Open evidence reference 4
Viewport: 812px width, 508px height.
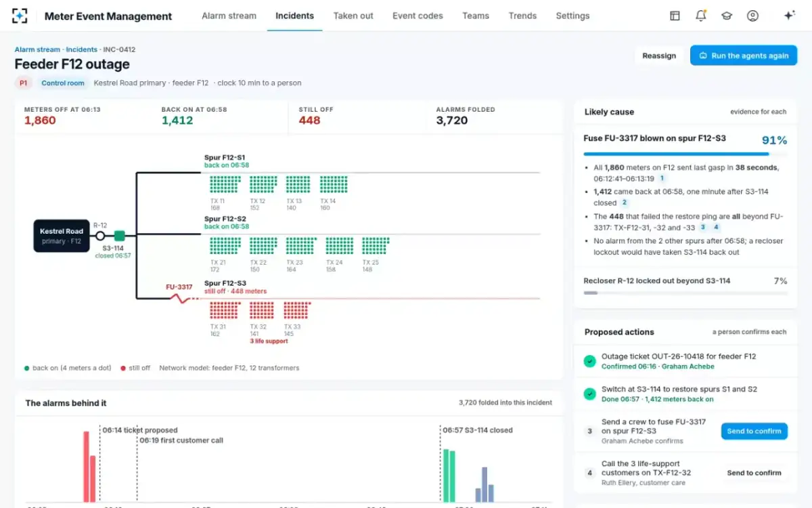click(716, 227)
